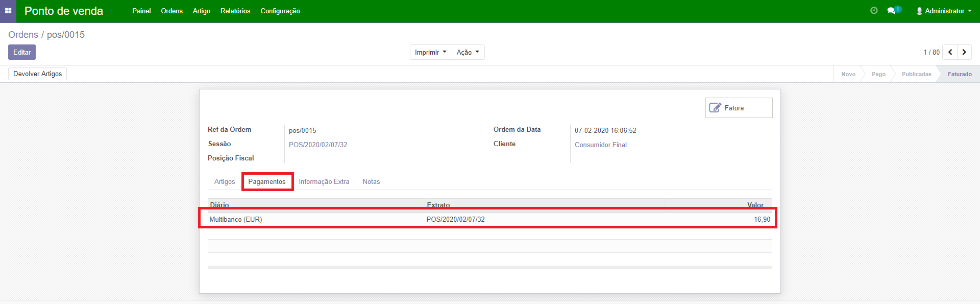Screen dimensions: 980x304
Task: Open the apps grid menu icon
Action: 8,11
